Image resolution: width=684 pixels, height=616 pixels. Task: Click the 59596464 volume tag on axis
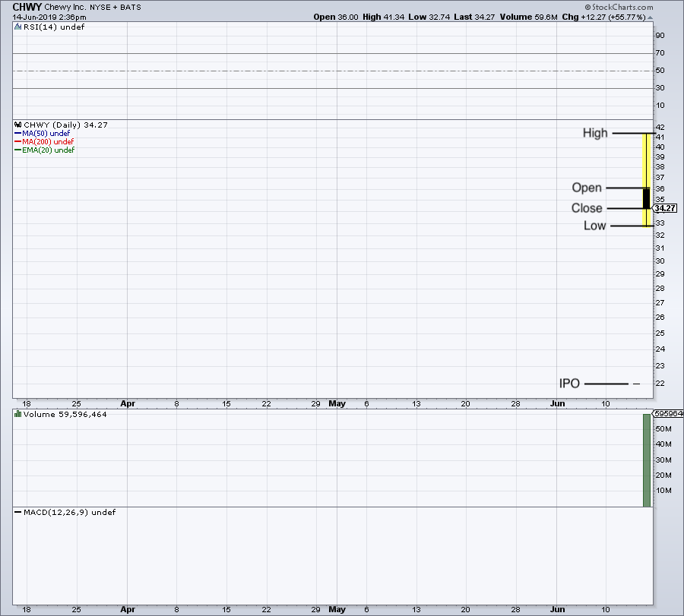click(668, 413)
